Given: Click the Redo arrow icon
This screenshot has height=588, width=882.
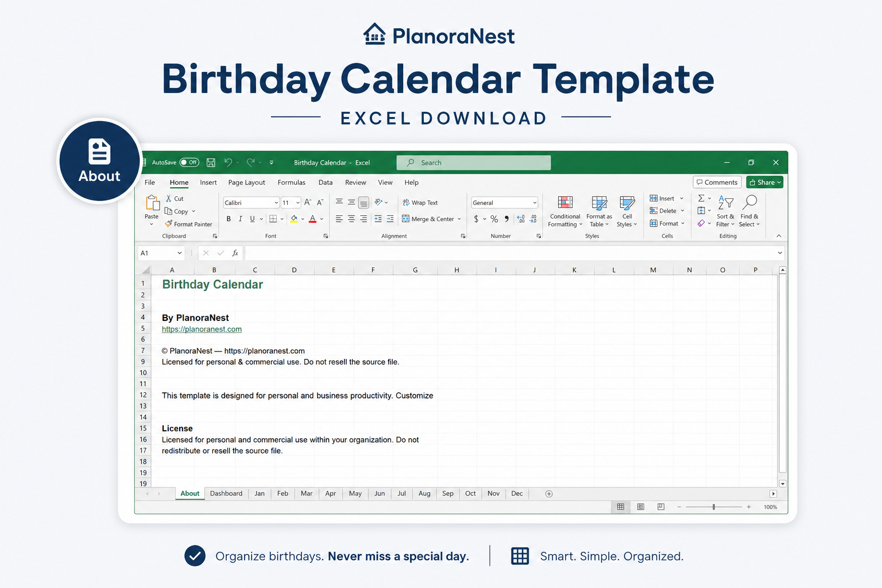Looking at the screenshot, I should click(x=251, y=163).
